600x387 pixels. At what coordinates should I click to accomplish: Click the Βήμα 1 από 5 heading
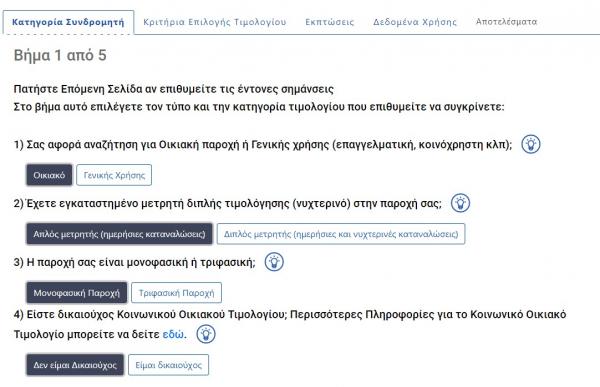(x=60, y=55)
